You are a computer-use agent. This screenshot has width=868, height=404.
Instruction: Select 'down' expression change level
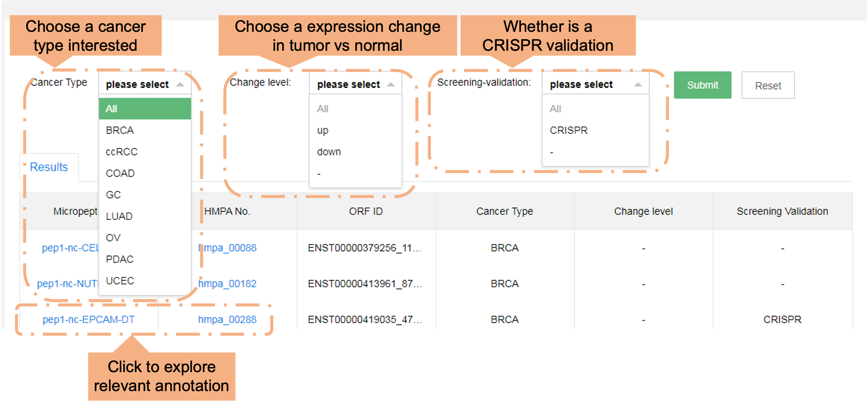point(329,152)
